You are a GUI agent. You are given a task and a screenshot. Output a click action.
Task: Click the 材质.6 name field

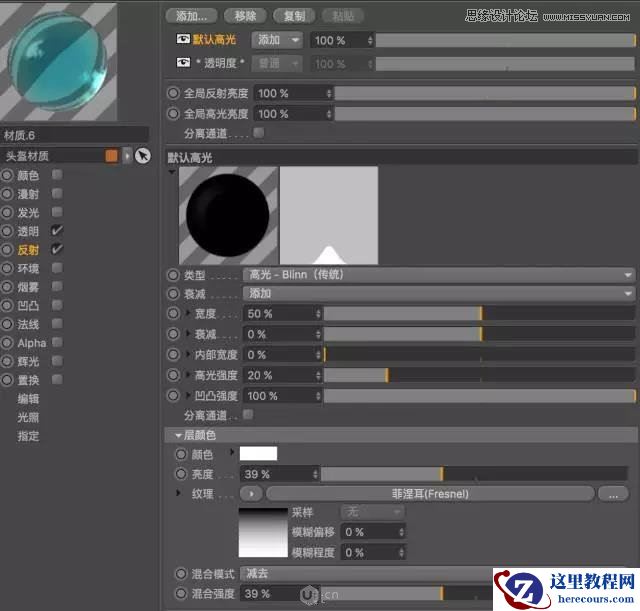coord(74,135)
